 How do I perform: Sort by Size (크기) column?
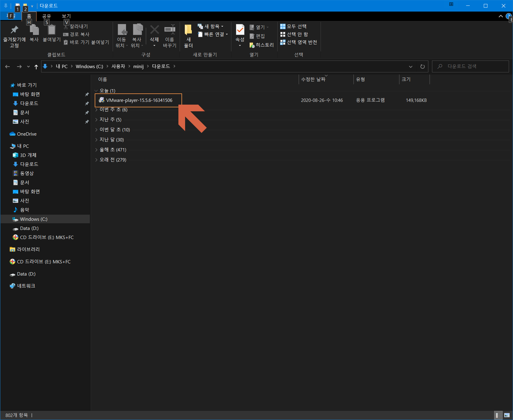pos(406,79)
